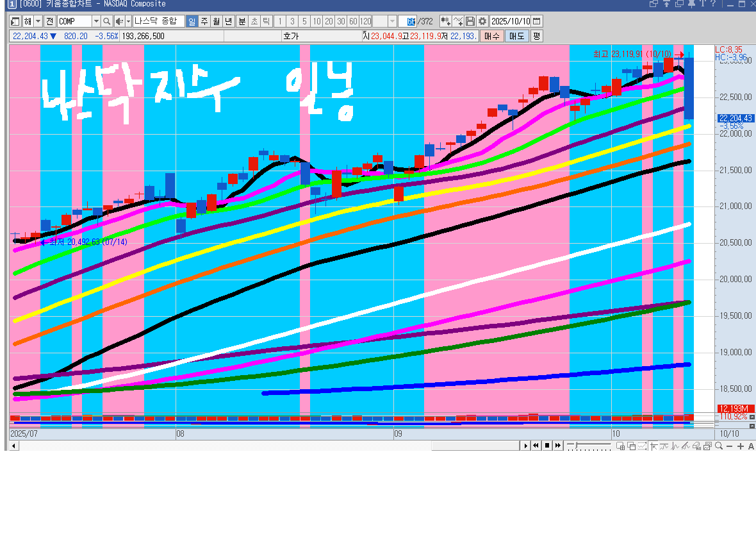Open the calendar date picker icon
The image size is (756, 554).
(x=537, y=21)
